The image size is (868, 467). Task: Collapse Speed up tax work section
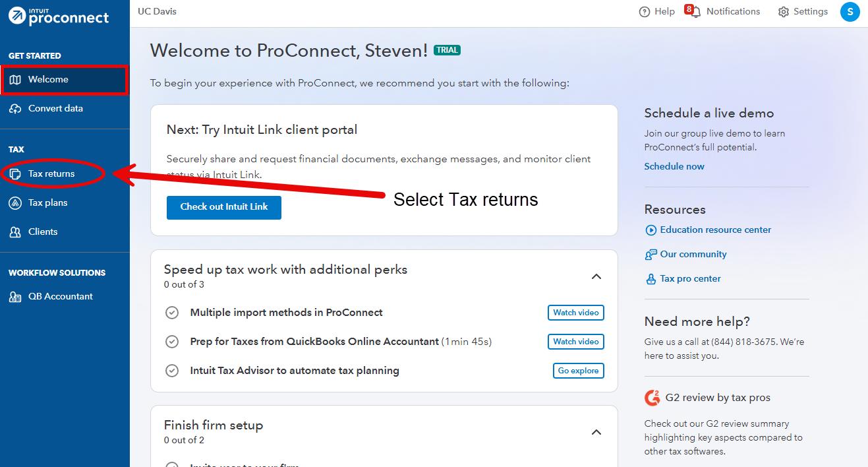point(596,276)
